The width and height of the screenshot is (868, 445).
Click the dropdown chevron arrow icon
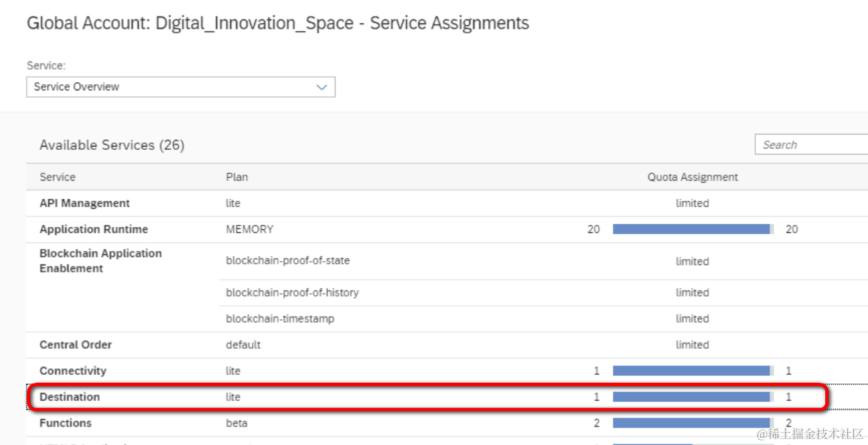(321, 87)
